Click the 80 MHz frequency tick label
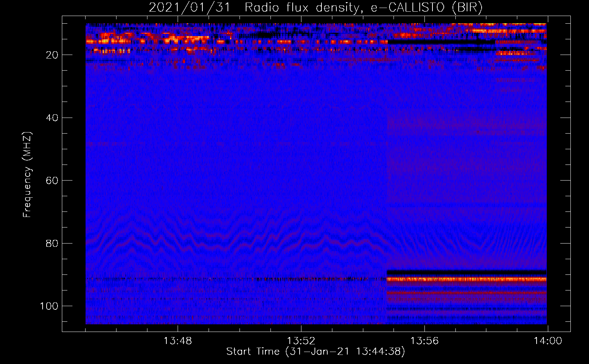Viewport: 589px width, 364px height. click(x=52, y=243)
